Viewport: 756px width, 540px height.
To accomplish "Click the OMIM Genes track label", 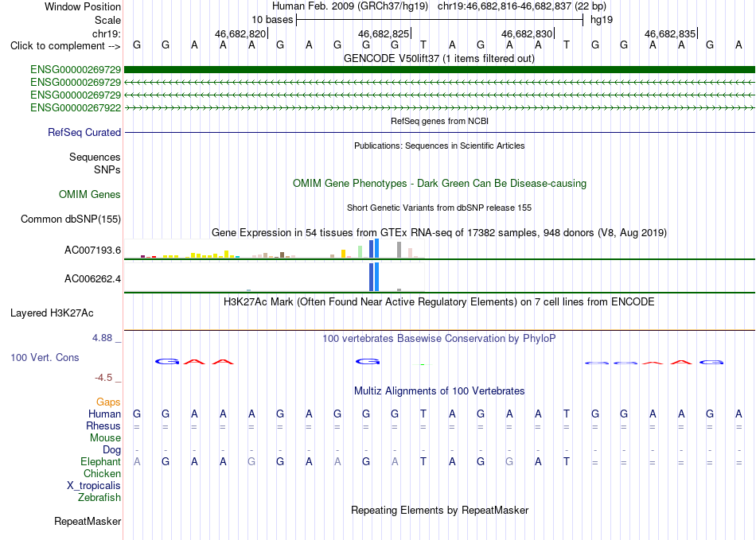I will (x=90, y=195).
